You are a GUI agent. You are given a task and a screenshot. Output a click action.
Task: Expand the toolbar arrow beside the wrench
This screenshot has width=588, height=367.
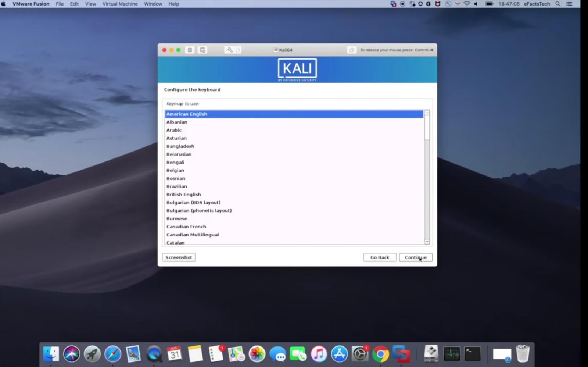click(x=239, y=50)
